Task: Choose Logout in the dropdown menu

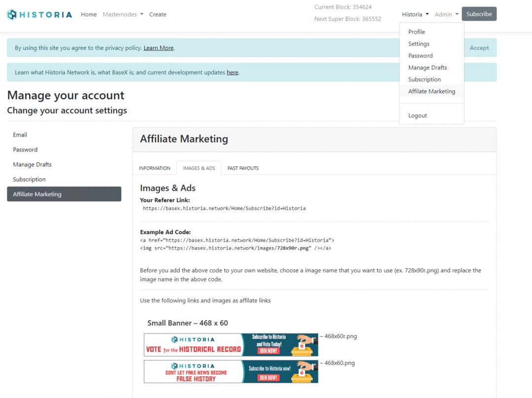Action: [417, 115]
